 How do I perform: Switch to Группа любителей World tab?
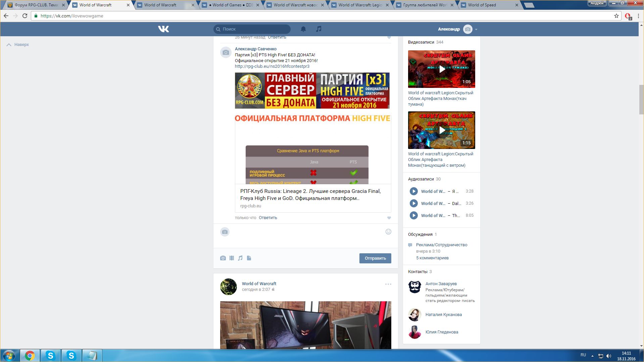[425, 5]
